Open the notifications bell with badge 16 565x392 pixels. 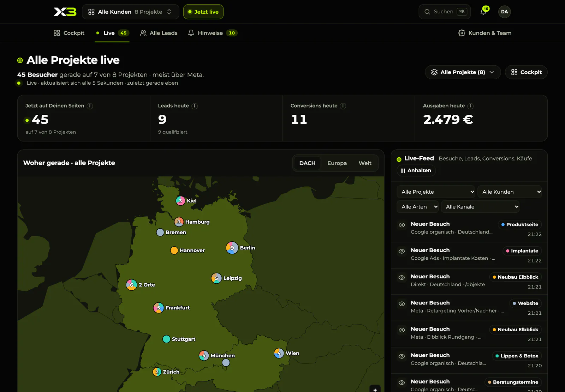(484, 12)
